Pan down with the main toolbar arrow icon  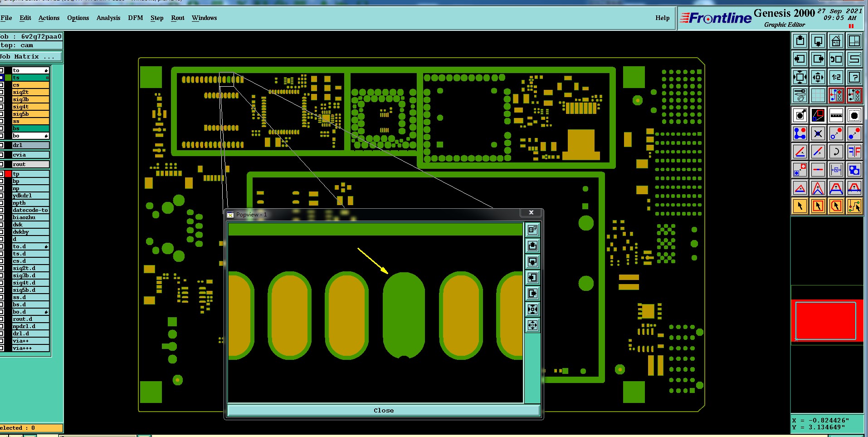point(818,41)
